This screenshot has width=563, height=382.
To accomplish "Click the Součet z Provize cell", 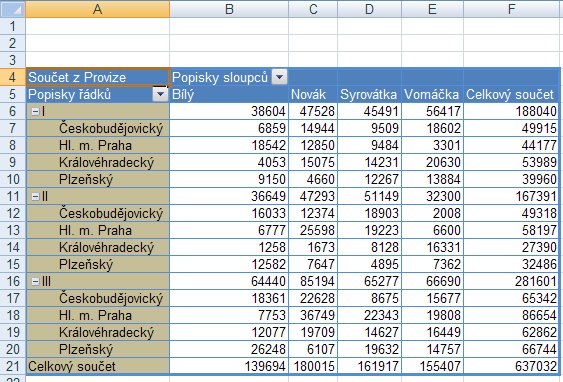I will coord(98,77).
